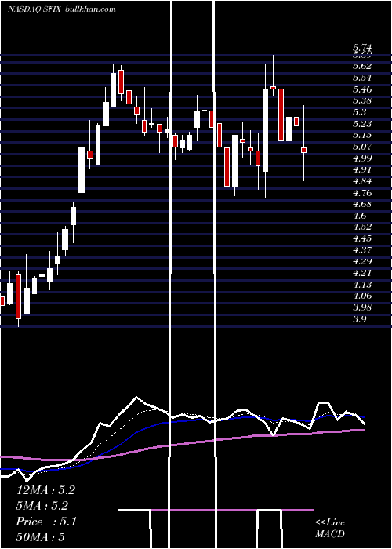Image resolution: width=392 pixels, height=549 pixels.
Task: Click the 4.68 price axis label
Action: coord(362,204)
